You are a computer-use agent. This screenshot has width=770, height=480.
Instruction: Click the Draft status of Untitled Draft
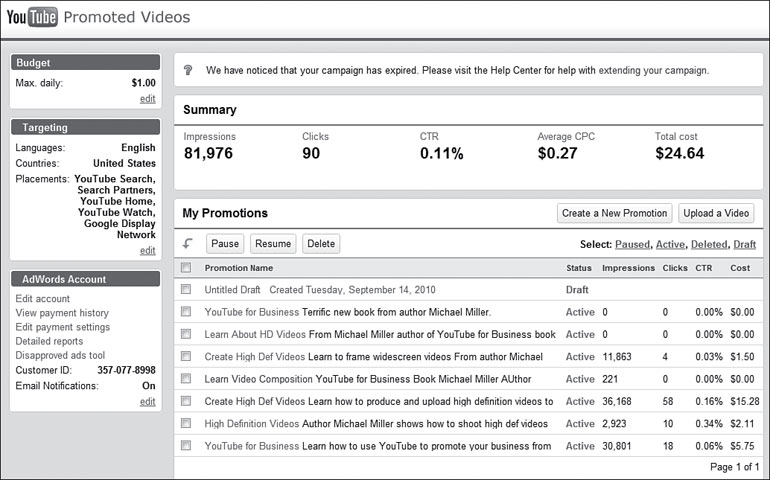[577, 290]
